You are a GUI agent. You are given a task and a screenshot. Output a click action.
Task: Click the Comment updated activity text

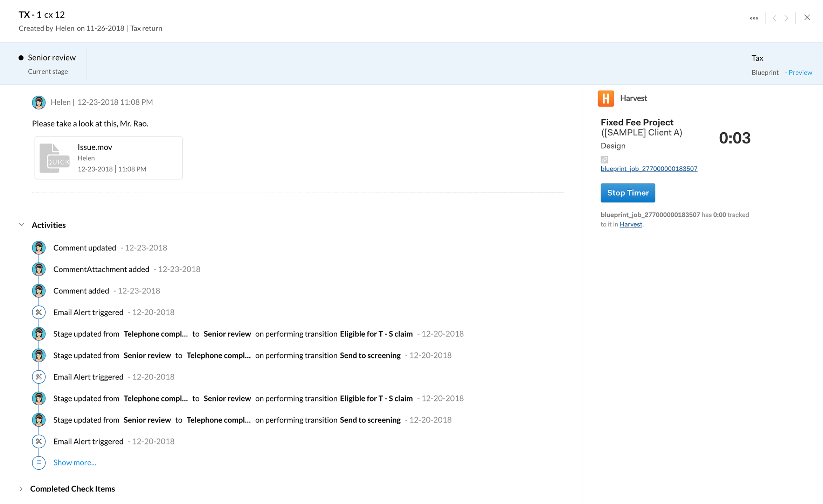pos(84,248)
